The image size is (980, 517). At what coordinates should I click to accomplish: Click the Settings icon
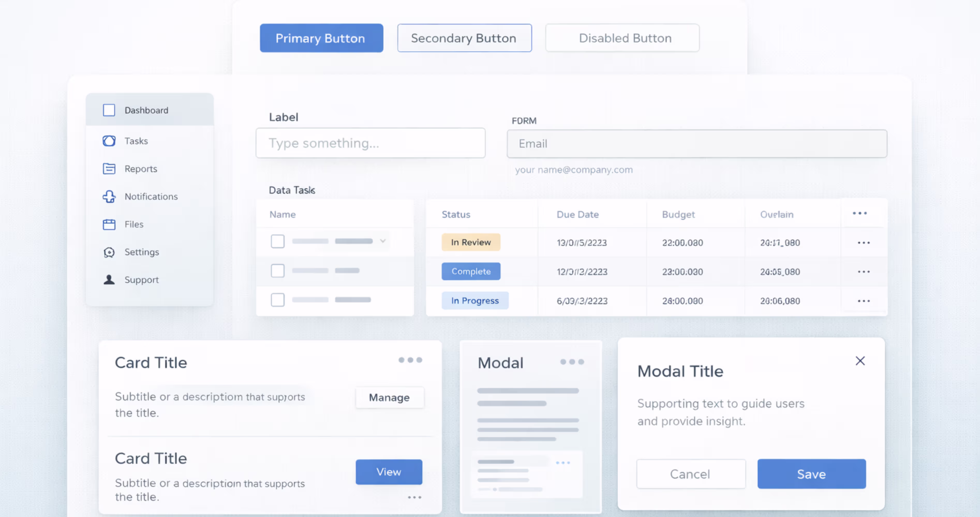point(109,252)
